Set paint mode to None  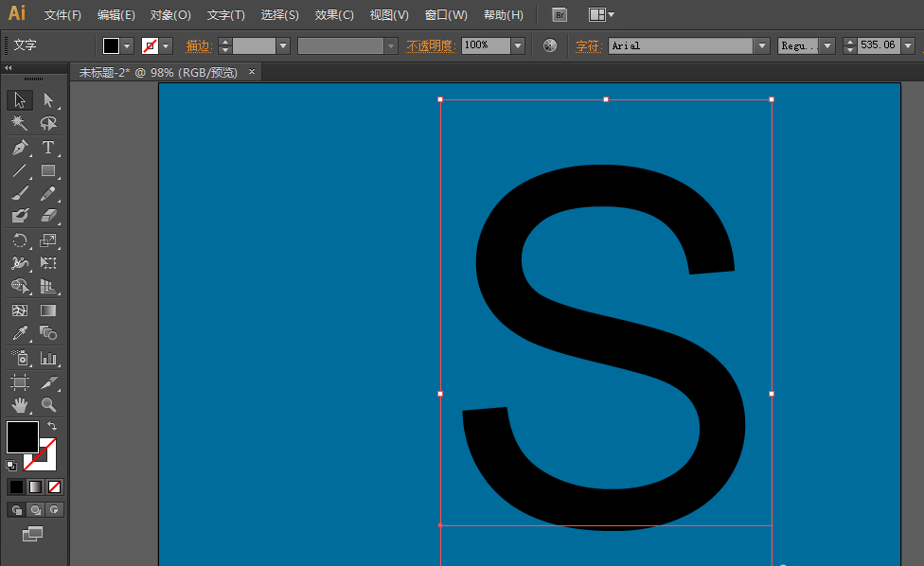pos(54,487)
